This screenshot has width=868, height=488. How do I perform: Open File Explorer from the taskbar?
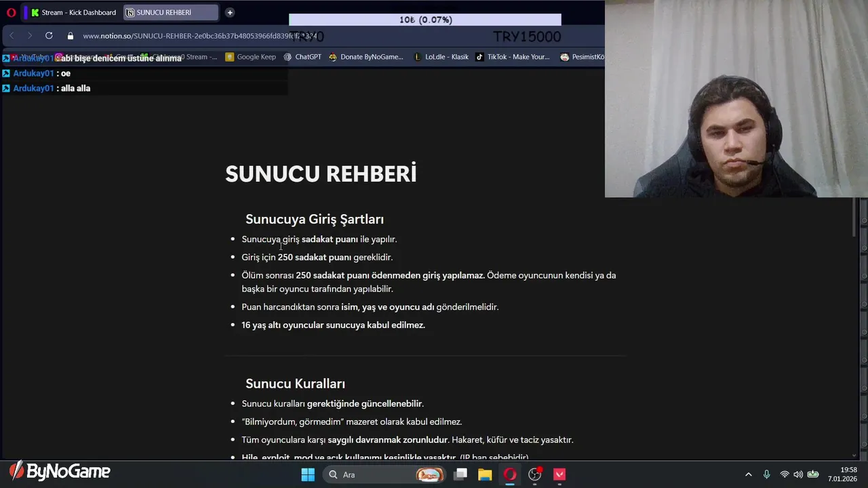click(x=485, y=474)
